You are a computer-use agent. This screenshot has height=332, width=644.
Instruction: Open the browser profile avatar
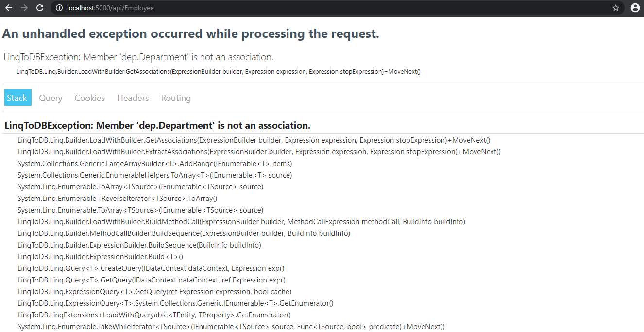[x=635, y=8]
